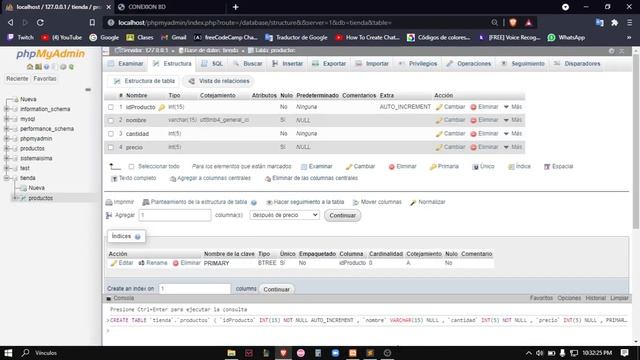Open the 'después de precio' dropdown
Image resolution: width=640 pixels, height=360 pixels.
tap(284, 215)
